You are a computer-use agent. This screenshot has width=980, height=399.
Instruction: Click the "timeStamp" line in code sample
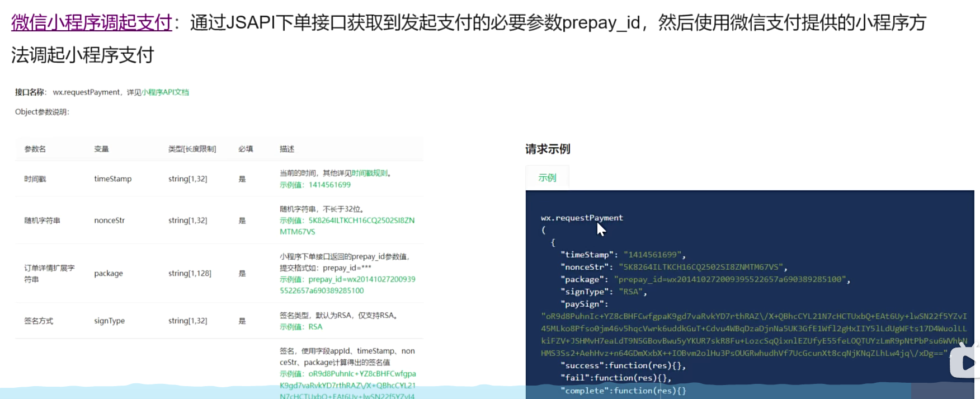pyautogui.click(x=623, y=255)
